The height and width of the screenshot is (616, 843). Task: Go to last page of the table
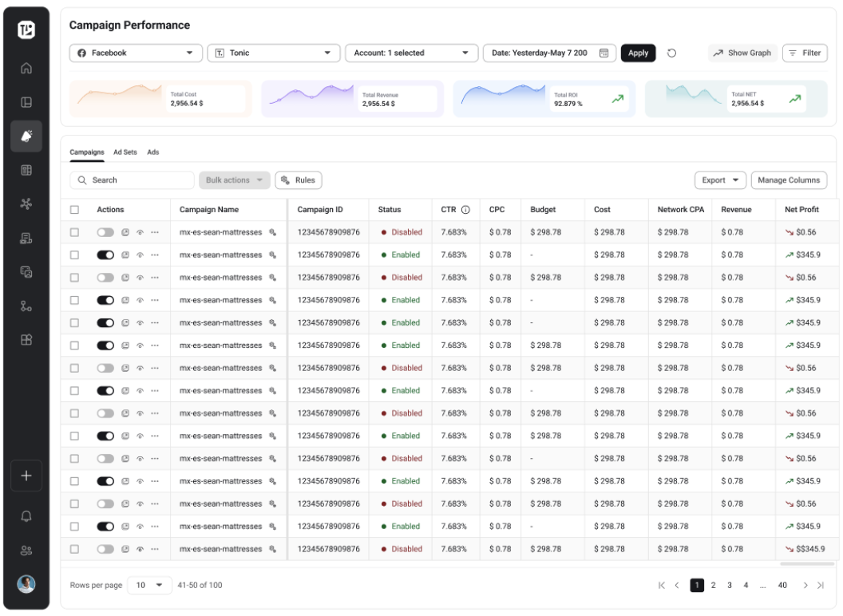click(820, 586)
